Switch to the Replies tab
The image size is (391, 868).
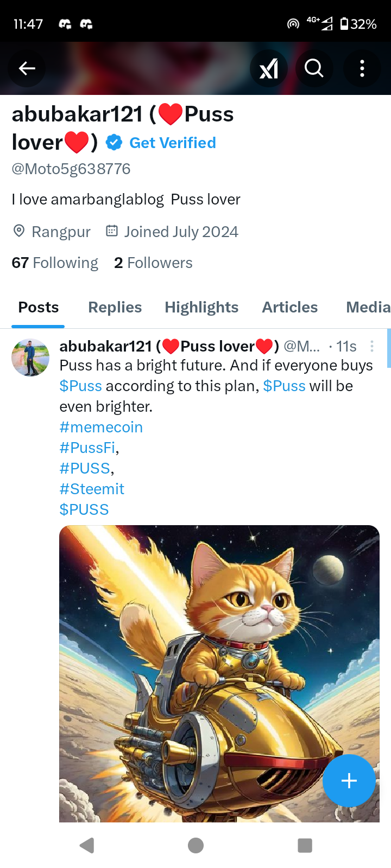[x=115, y=307]
